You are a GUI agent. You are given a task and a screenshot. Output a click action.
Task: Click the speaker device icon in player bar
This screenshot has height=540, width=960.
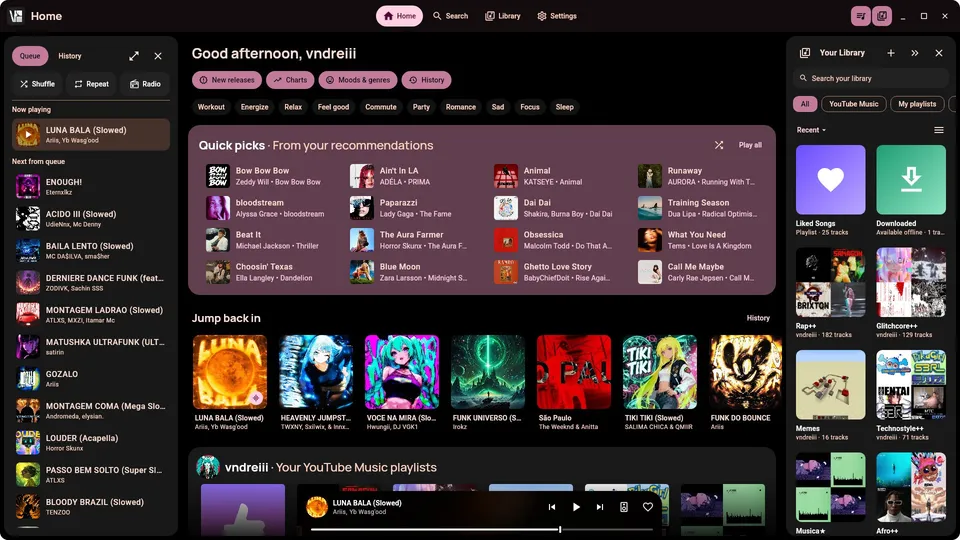click(624, 507)
